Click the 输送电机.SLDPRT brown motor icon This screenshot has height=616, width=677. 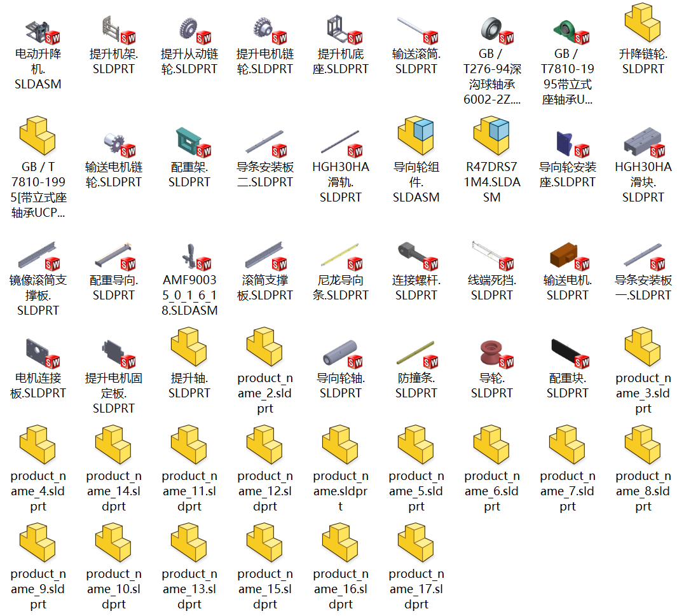coord(570,256)
